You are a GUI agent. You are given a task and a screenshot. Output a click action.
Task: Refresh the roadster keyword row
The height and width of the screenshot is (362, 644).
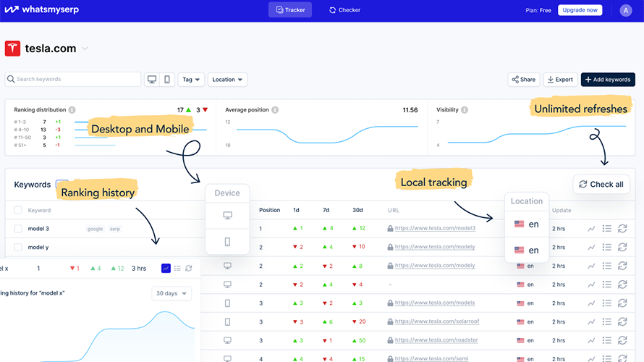(x=622, y=340)
